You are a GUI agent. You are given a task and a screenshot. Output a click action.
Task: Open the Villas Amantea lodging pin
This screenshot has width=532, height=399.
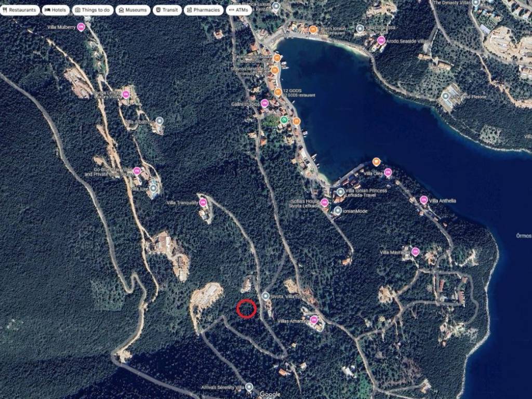[x=314, y=320]
